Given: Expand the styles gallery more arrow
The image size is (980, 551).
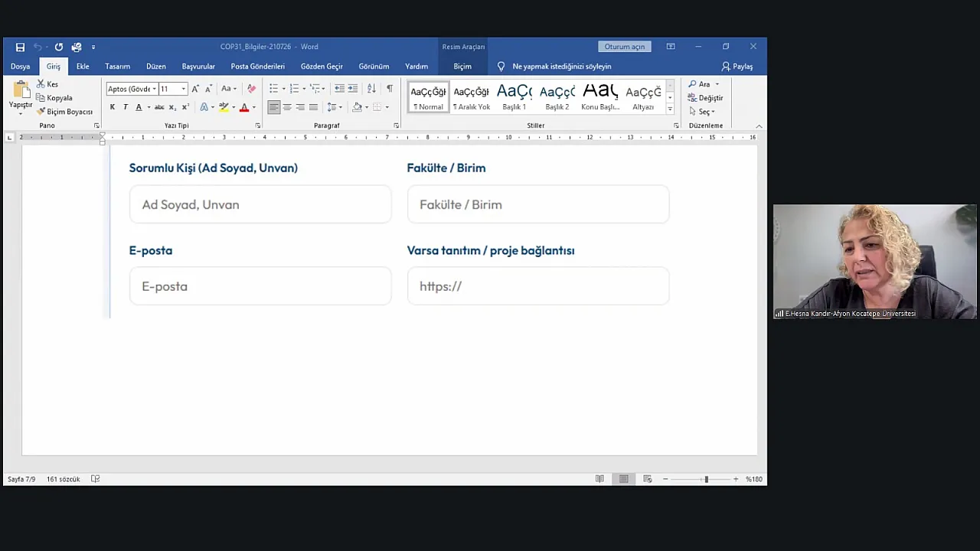Looking at the screenshot, I should tap(670, 110).
